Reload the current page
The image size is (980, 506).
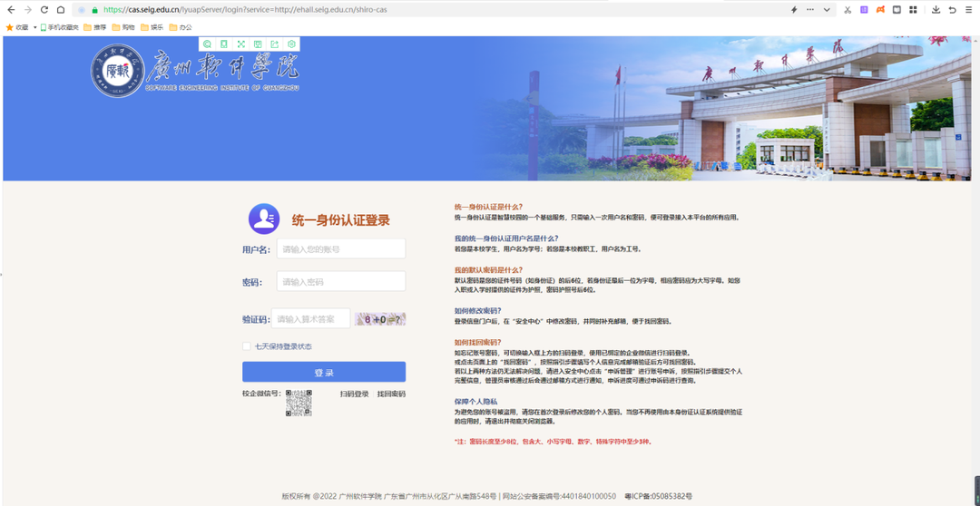[x=44, y=9]
